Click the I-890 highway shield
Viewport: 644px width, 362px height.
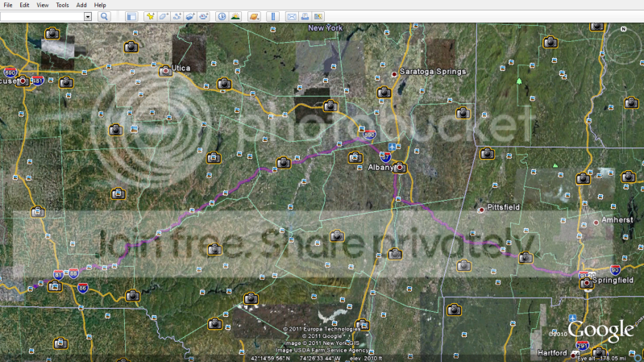tap(369, 135)
